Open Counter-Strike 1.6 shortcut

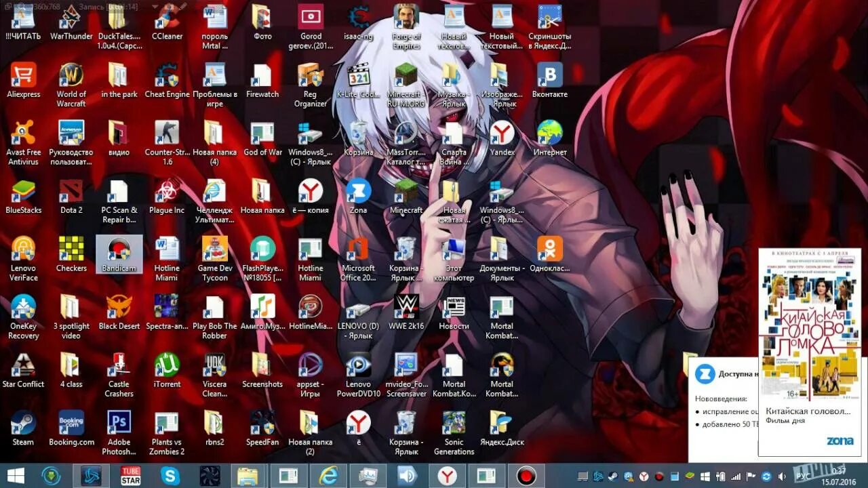tap(167, 143)
